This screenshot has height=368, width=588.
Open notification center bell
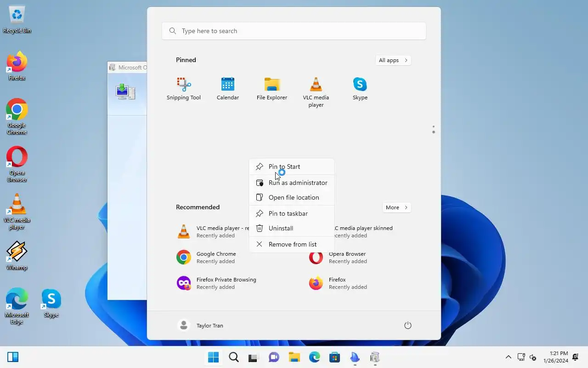(576, 357)
